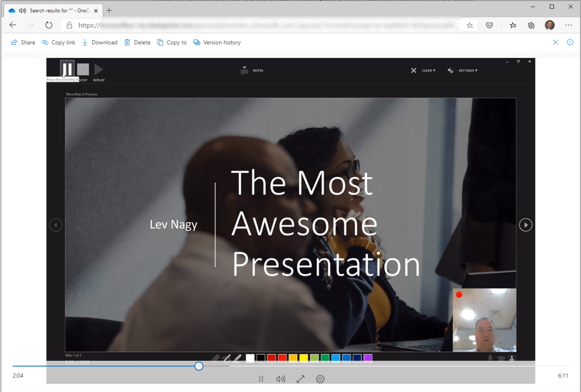Download the video file
The height and width of the screenshot is (392, 581).
pyautogui.click(x=100, y=42)
